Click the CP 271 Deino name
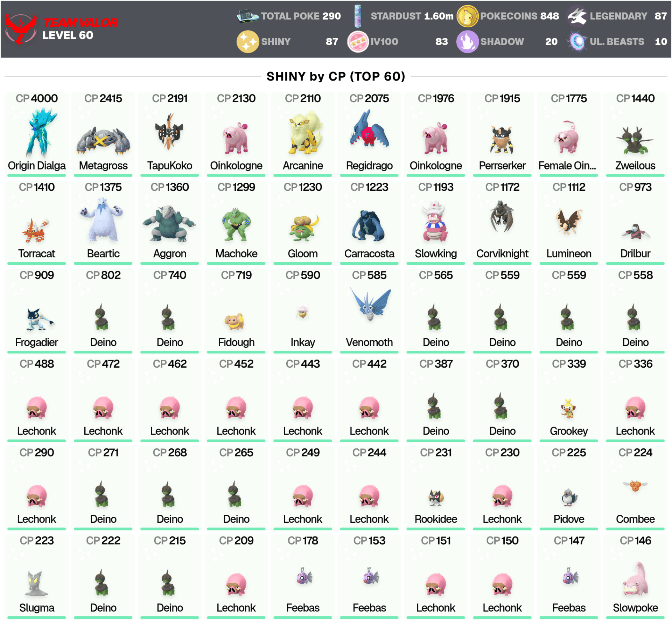This screenshot has width=672, height=625. click(x=103, y=519)
